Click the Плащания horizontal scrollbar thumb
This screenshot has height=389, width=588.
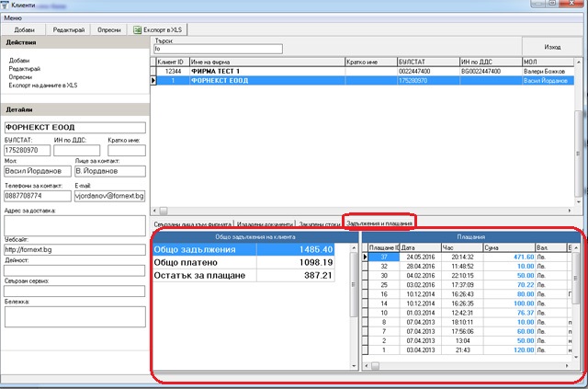[375, 366]
